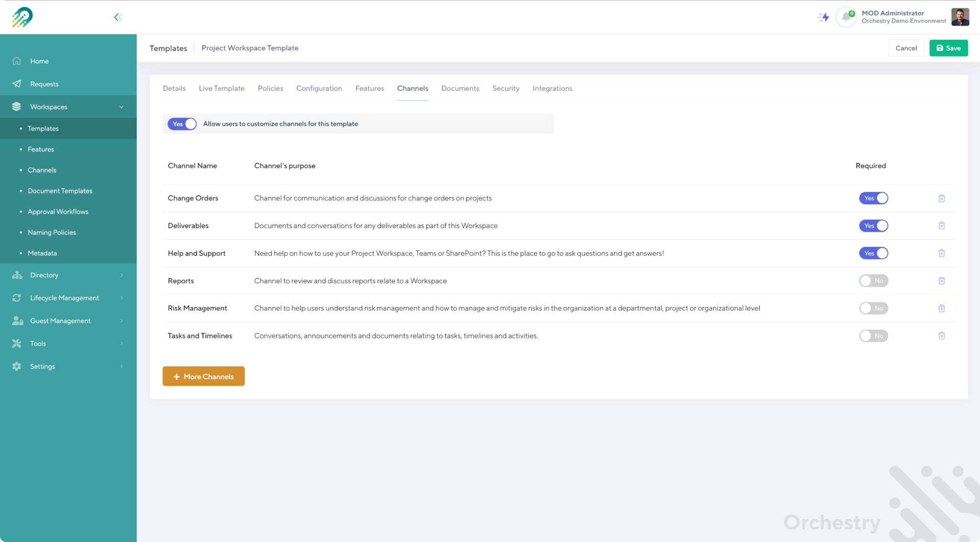Collapse the sidebar using the double-chevron icon
The image size is (980, 542).
click(118, 17)
